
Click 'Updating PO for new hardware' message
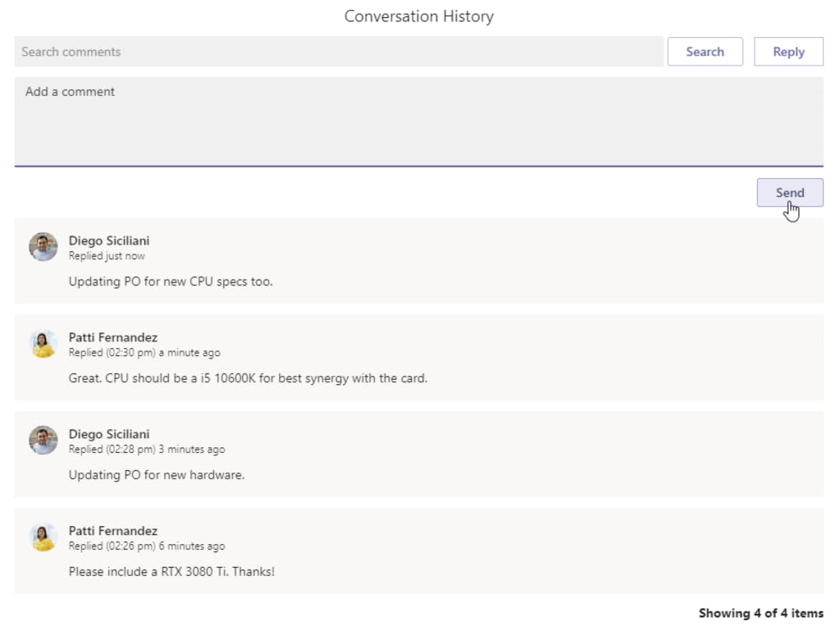click(157, 474)
